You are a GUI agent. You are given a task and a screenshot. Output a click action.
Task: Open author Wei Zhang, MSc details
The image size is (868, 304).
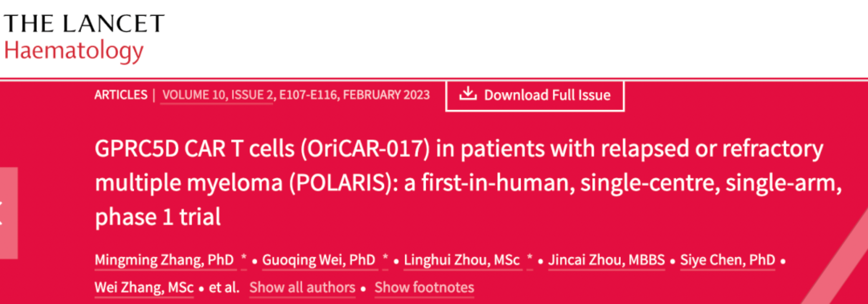click(x=144, y=287)
